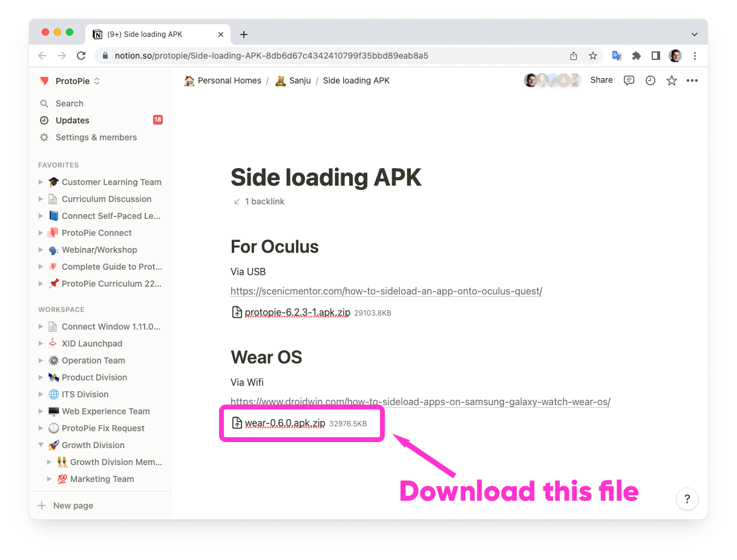Expand the ProtoPie Connect page
This screenshot has height=560, width=737.
pos(41,233)
